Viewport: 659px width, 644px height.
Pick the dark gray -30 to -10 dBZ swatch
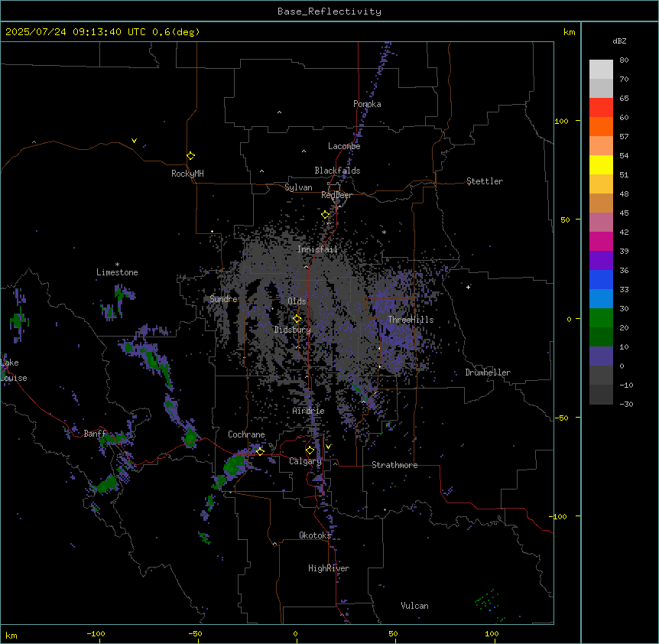pos(601,395)
